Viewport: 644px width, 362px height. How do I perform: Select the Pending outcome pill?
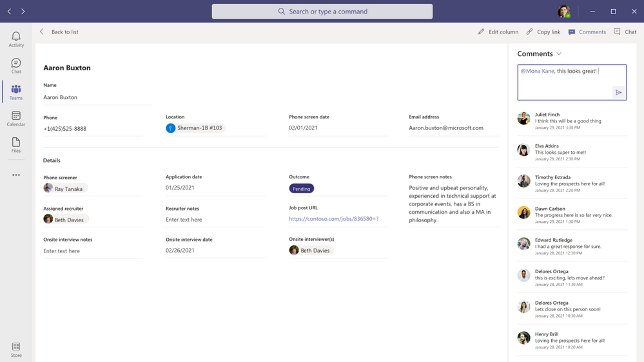tap(302, 188)
